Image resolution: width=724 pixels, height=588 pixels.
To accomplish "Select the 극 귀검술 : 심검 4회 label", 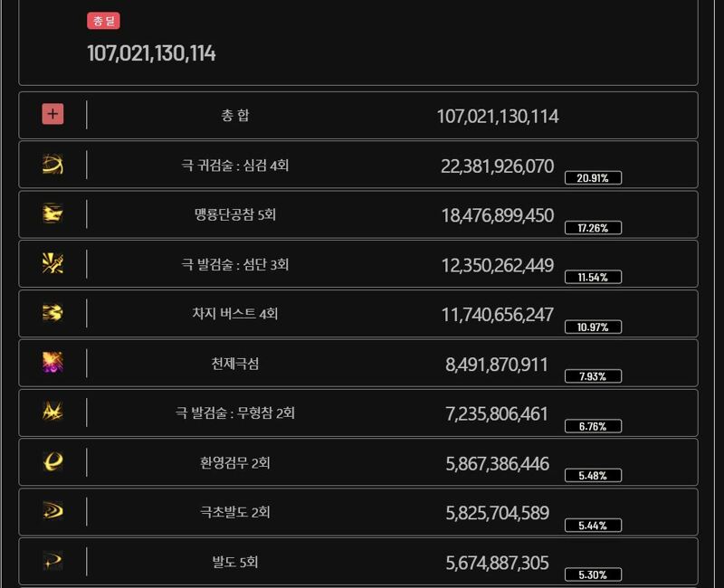I will 235,166.
